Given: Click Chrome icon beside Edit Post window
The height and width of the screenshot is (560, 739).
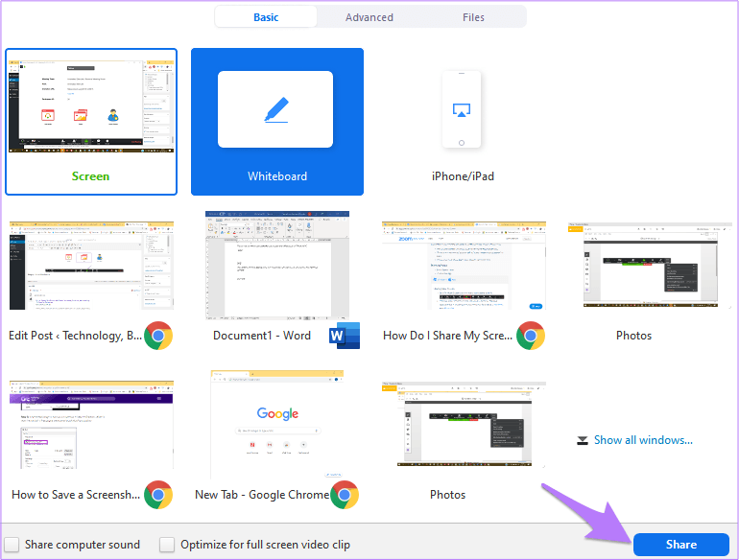Looking at the screenshot, I should [x=158, y=336].
